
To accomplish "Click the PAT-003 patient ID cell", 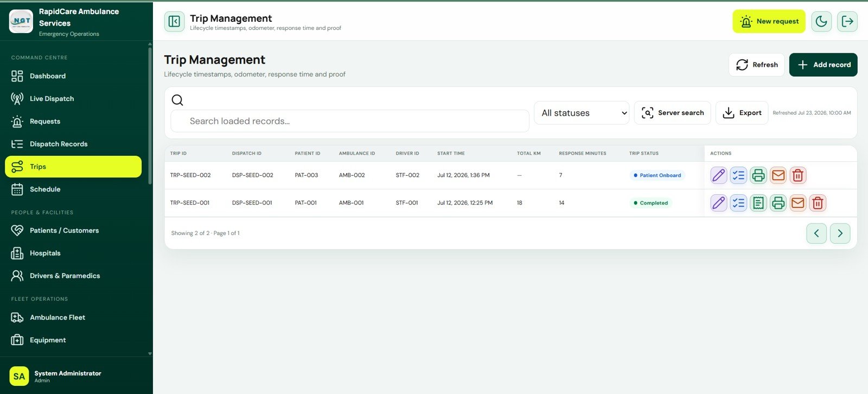I will [307, 175].
